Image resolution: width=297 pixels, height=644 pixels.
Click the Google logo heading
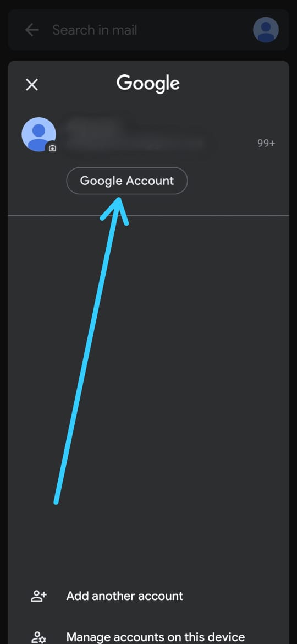click(148, 83)
